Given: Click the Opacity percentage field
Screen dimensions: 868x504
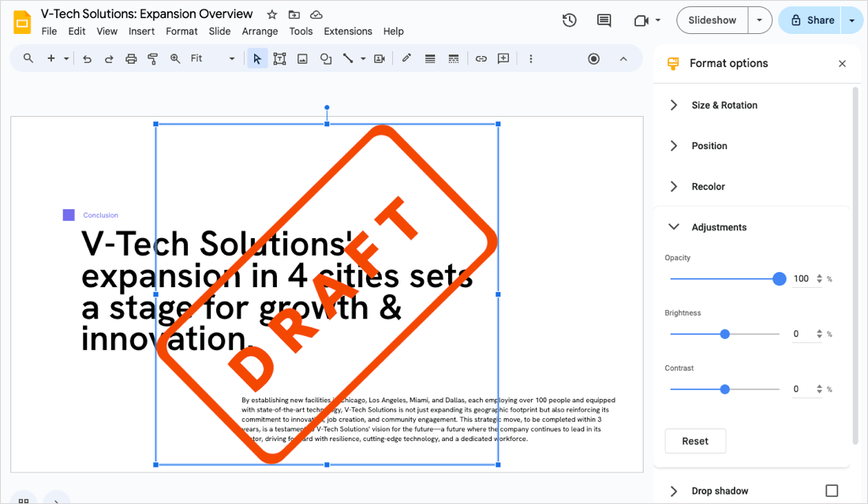Looking at the screenshot, I should point(803,279).
